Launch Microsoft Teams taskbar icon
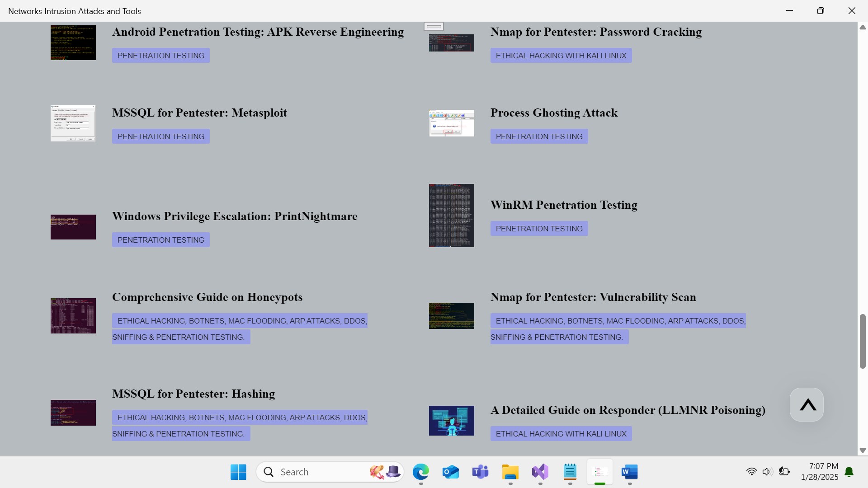The image size is (868, 488). 480,472
